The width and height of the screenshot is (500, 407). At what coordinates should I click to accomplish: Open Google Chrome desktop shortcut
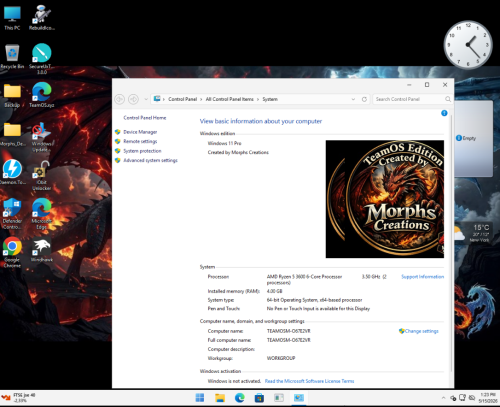click(12, 252)
